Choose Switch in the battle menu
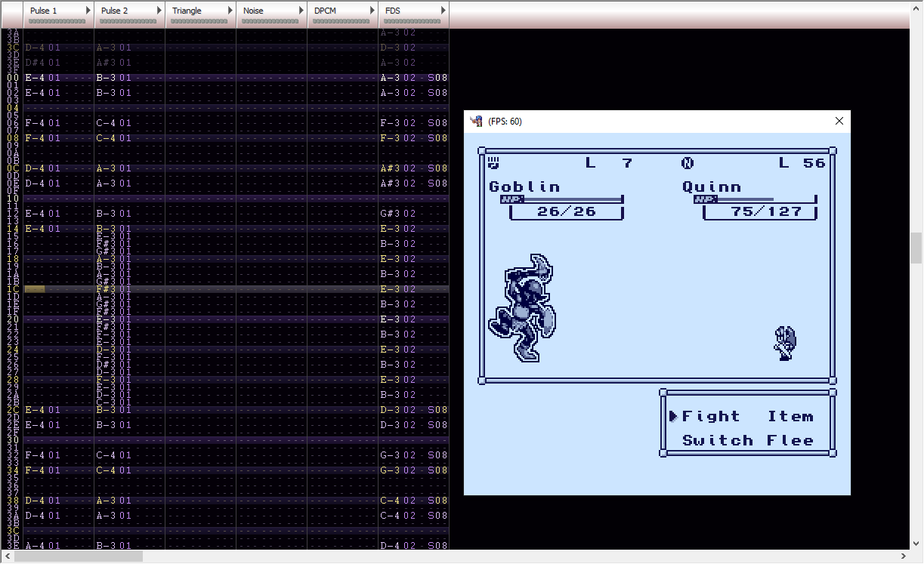 coord(718,440)
